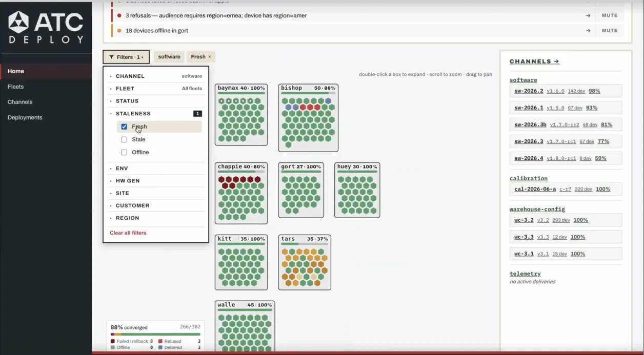The height and width of the screenshot is (355, 644).
Task: Click the baymax progress bar
Action: click(x=241, y=93)
